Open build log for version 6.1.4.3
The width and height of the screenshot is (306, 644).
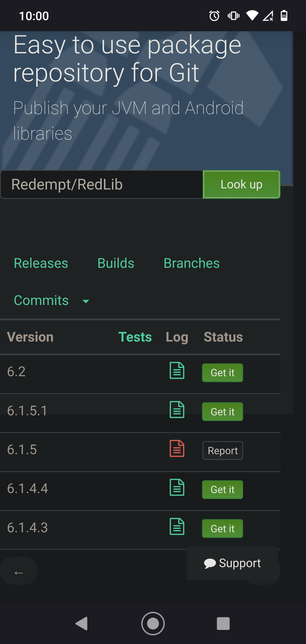(177, 527)
